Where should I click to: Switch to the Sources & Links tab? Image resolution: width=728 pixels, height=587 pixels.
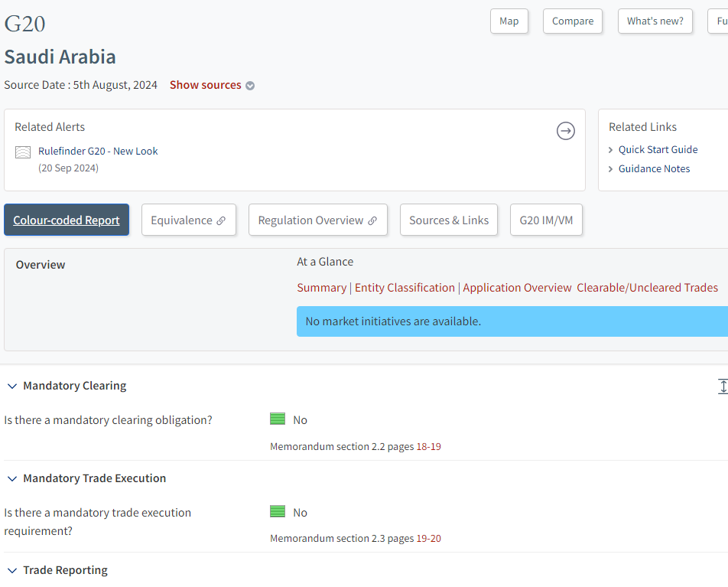tap(449, 220)
